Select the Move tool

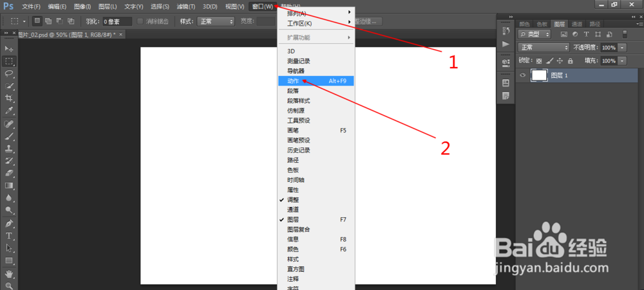pos(8,49)
